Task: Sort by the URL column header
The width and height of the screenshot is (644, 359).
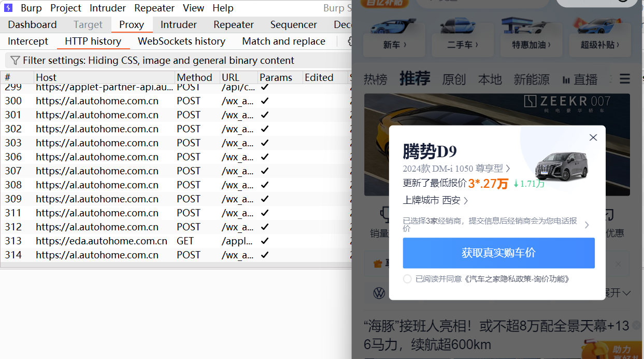Action: [238, 77]
